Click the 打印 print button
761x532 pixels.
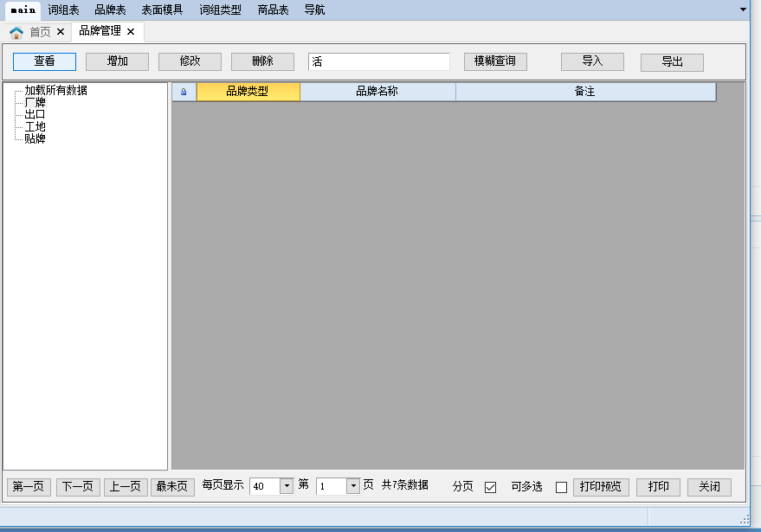659,487
